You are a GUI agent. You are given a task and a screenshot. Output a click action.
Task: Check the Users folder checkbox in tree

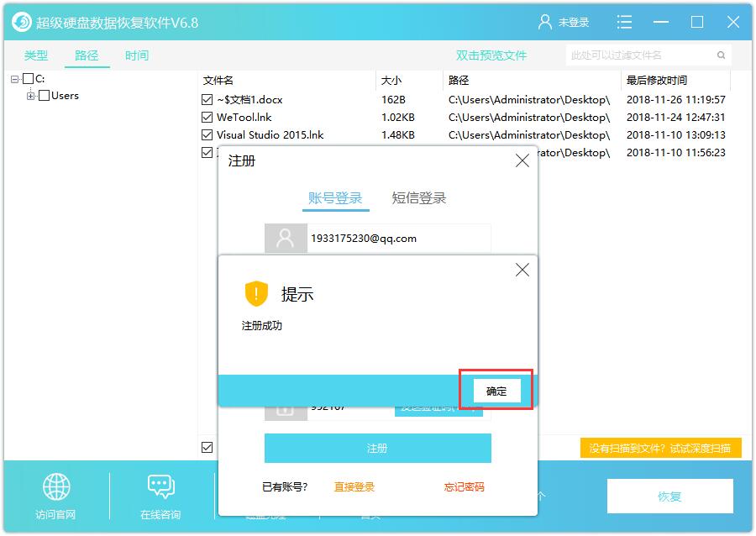point(45,96)
